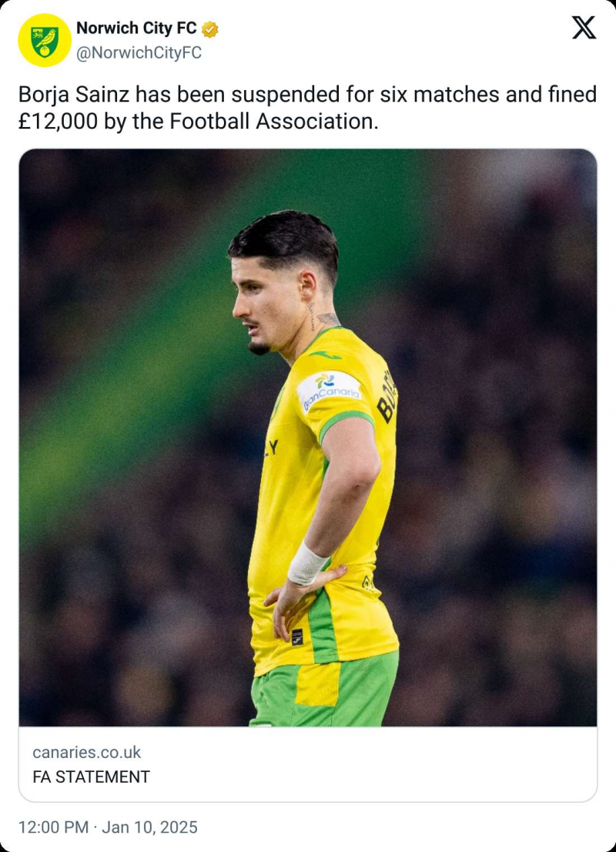Image resolution: width=616 pixels, height=852 pixels.
Task: Click the Jan 10, 2025 date
Action: (150, 827)
